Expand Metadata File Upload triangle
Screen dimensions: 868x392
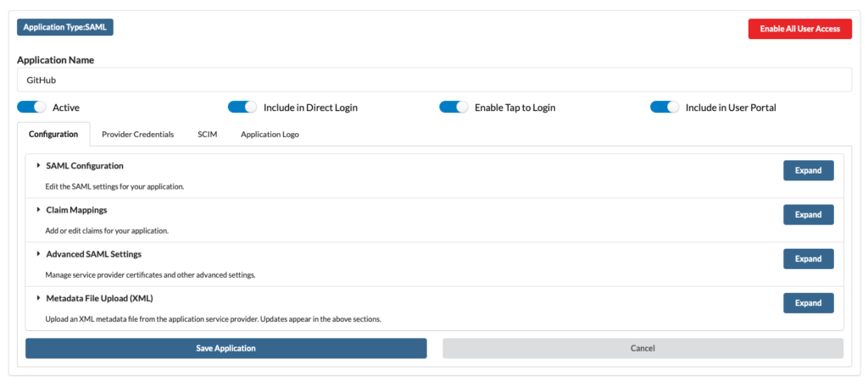tap(39, 298)
